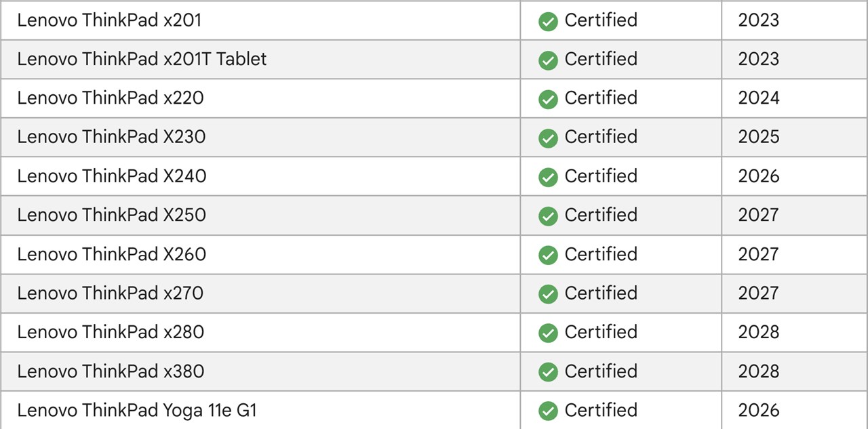Image resolution: width=868 pixels, height=429 pixels.
Task: Click the certified checkmark for ThinkPad x201T Tablet
Action: tap(548, 60)
